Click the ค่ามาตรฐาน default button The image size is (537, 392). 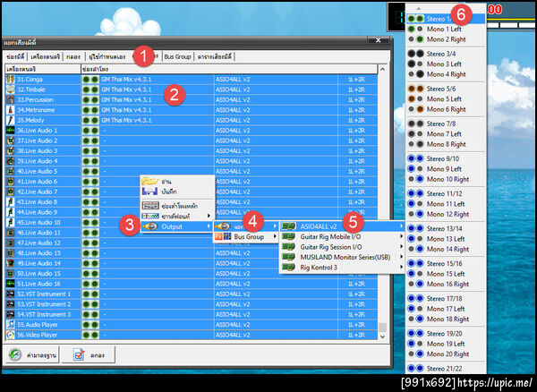click(32, 355)
